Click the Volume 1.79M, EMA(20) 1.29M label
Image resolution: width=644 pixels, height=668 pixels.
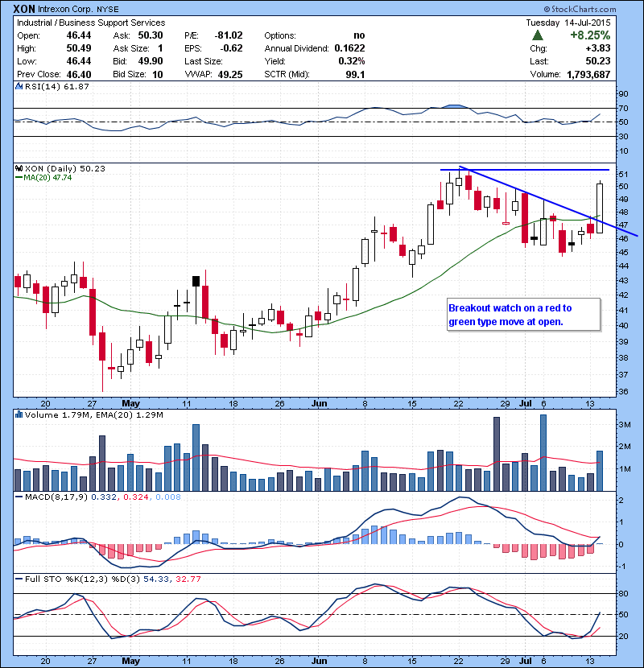93,415
